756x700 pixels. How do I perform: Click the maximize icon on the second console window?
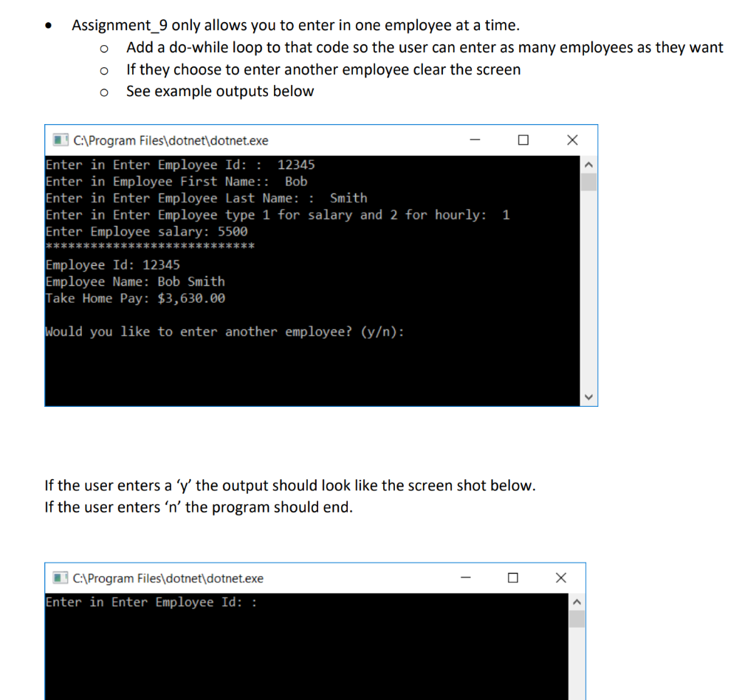point(513,578)
